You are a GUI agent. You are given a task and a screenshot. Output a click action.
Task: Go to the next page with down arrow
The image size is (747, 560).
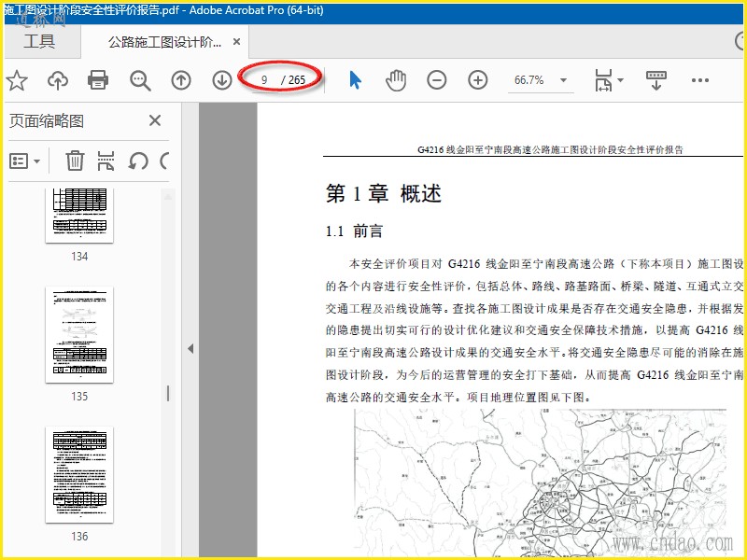222,80
